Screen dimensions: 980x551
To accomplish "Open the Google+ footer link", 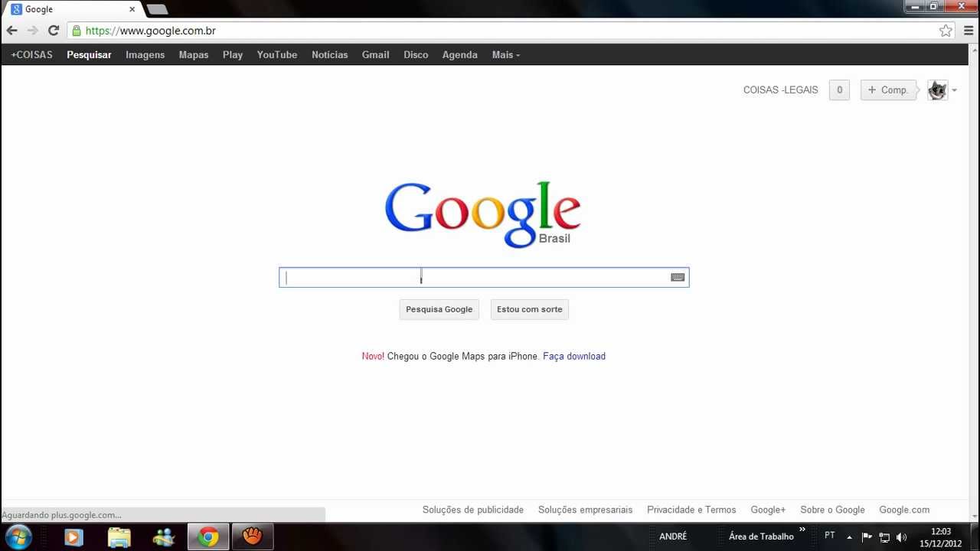I will pyautogui.click(x=768, y=510).
